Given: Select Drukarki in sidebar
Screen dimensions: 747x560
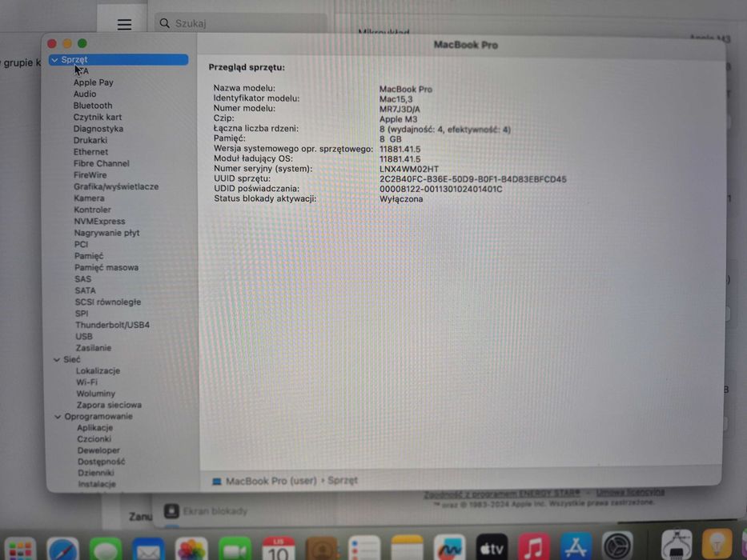Looking at the screenshot, I should pyautogui.click(x=90, y=141).
